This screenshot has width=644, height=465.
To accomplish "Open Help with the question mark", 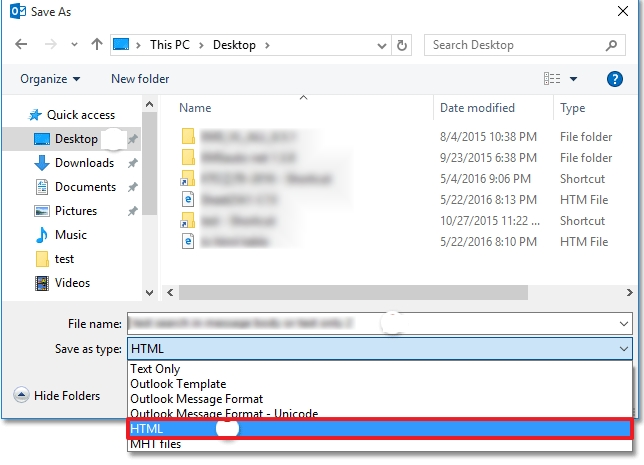I will (x=614, y=79).
